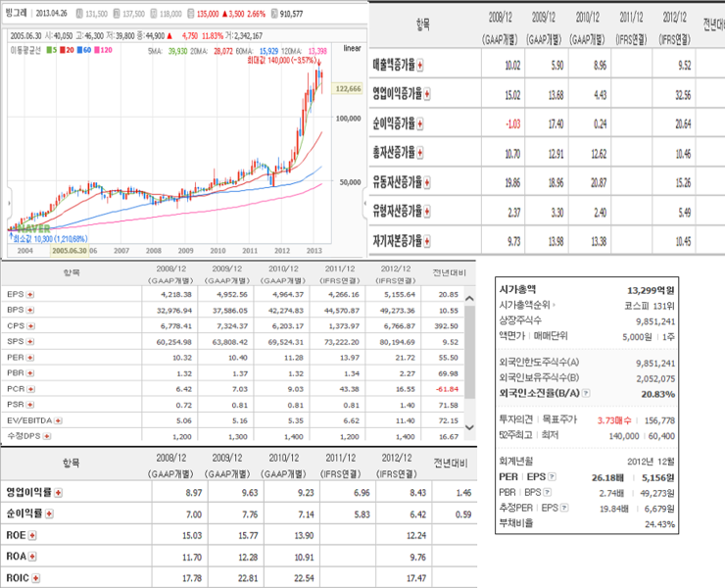The image size is (725, 588).
Task: Click the 2005.06.30 date marker on timeline
Action: [70, 250]
